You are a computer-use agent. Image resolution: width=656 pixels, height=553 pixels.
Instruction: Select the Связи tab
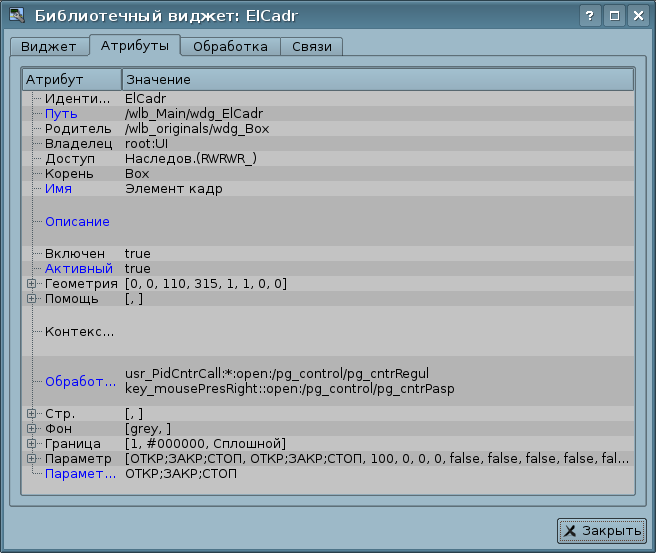[x=312, y=46]
